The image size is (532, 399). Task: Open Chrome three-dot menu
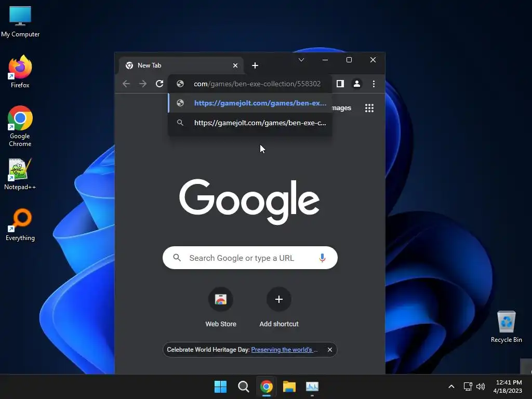374,84
